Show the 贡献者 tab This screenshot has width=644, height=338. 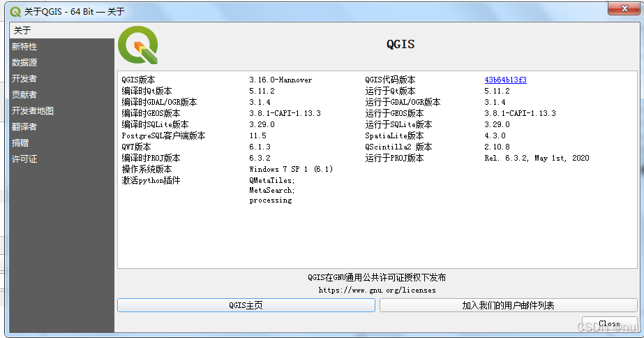[x=61, y=94]
